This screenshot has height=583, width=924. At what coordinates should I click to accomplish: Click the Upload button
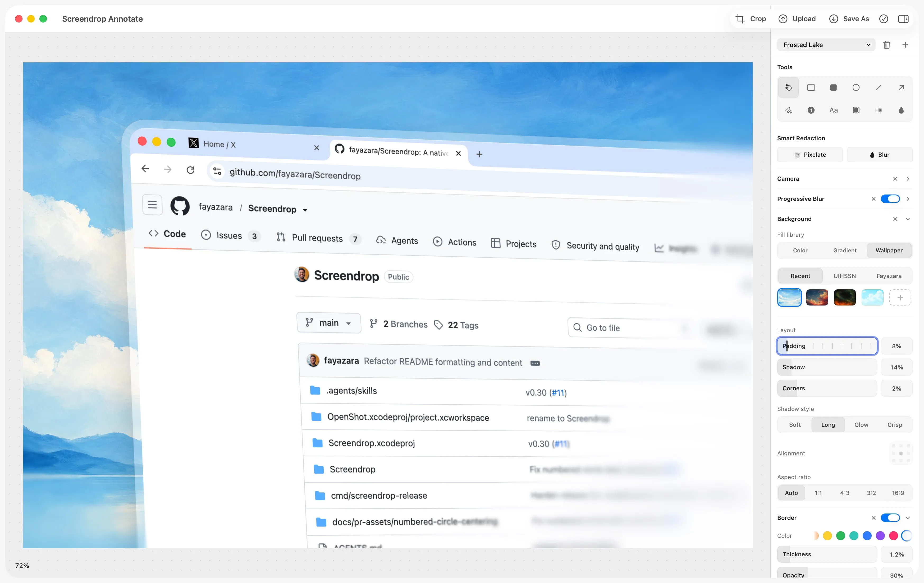[797, 19]
